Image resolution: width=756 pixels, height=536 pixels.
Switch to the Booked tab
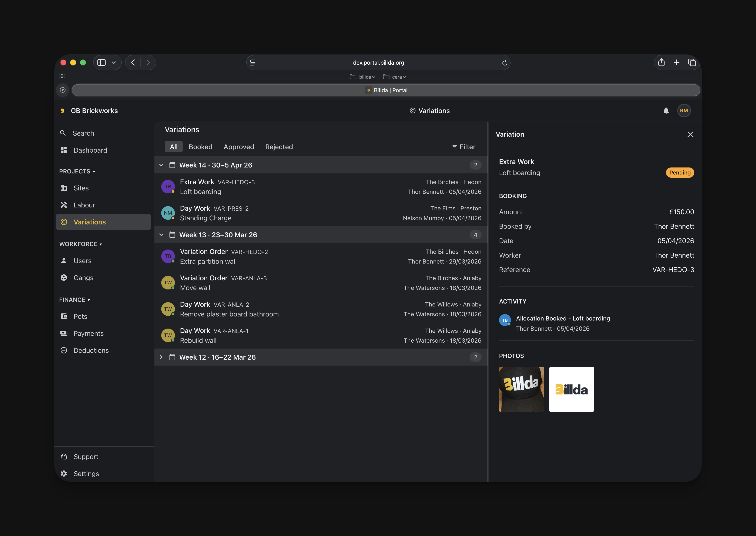tap(200, 147)
